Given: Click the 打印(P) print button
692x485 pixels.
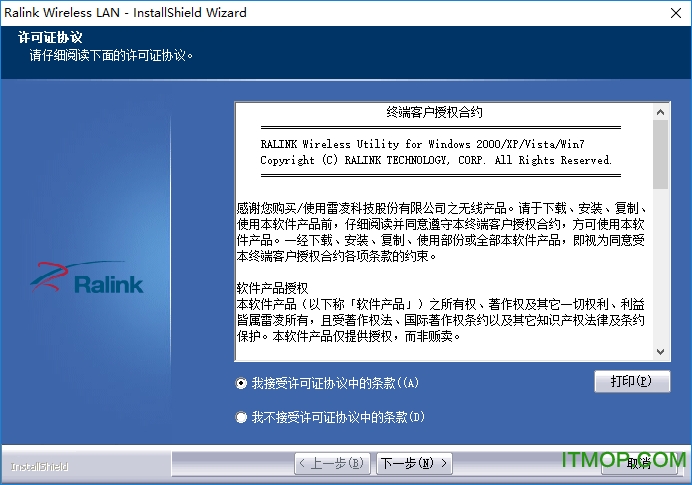Looking at the screenshot, I should pyautogui.click(x=632, y=381).
